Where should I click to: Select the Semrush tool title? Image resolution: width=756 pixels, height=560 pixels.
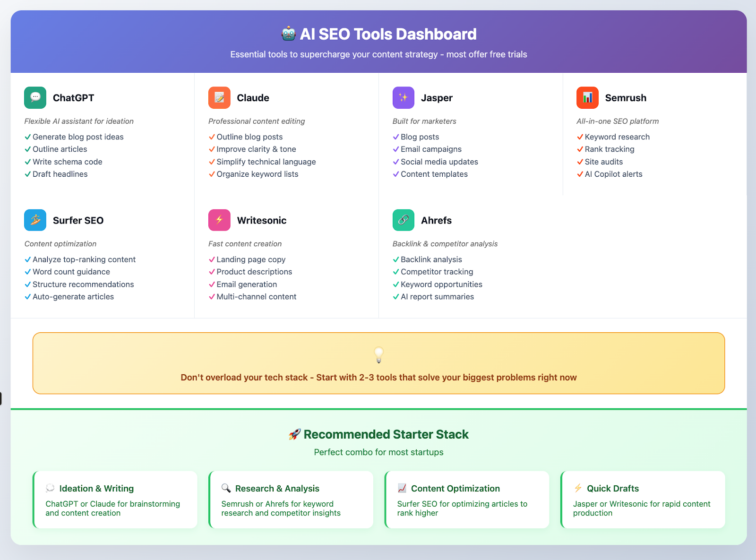(626, 98)
